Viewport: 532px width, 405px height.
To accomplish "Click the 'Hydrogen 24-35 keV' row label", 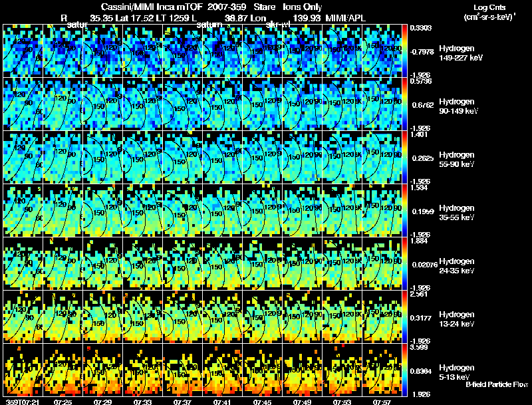I will 456,266.
